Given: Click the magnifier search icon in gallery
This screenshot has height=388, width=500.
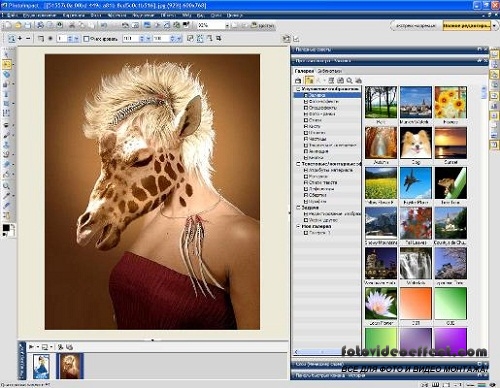Looking at the screenshot, I should tap(349, 80).
